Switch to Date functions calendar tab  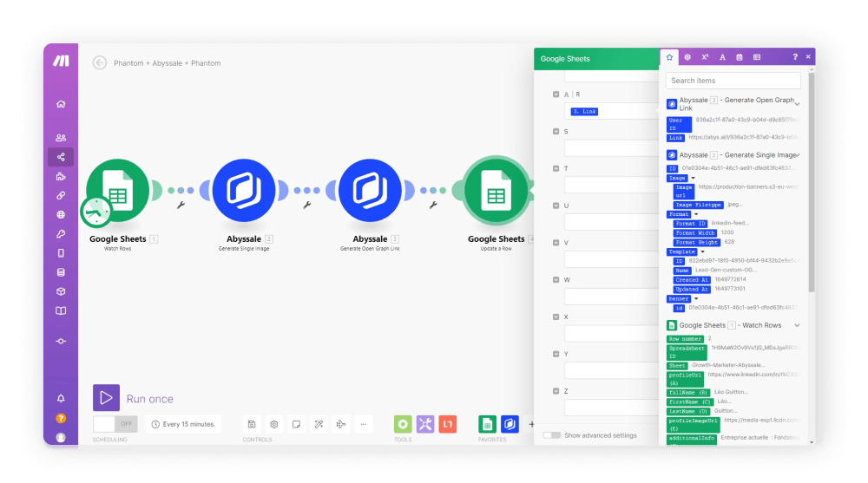click(x=740, y=57)
